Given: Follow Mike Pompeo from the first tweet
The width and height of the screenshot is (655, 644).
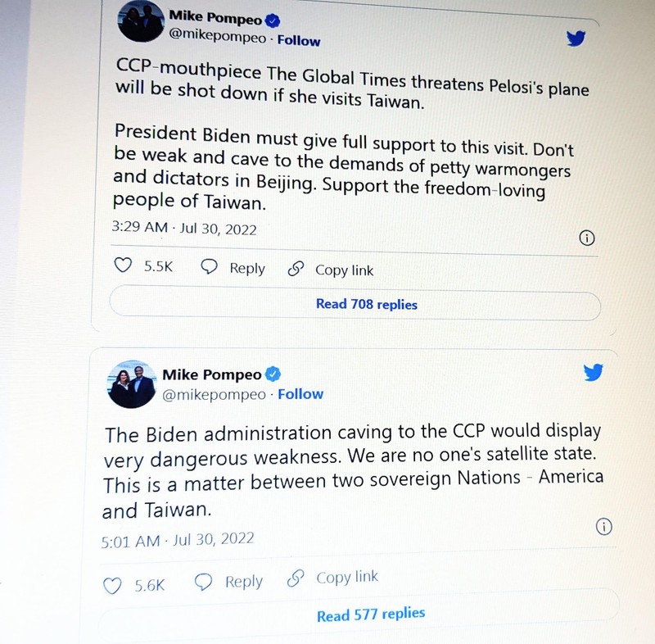Looking at the screenshot, I should tap(299, 40).
